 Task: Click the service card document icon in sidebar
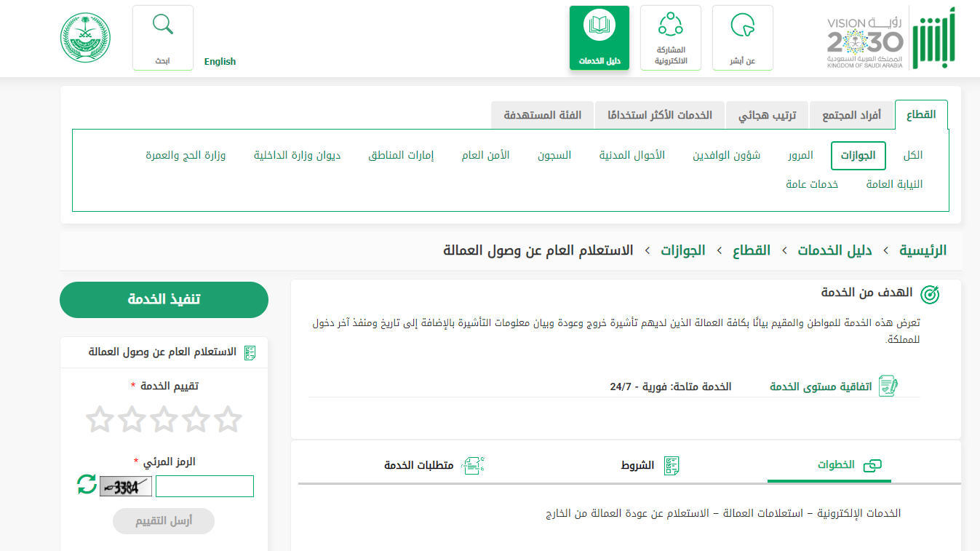(x=250, y=353)
